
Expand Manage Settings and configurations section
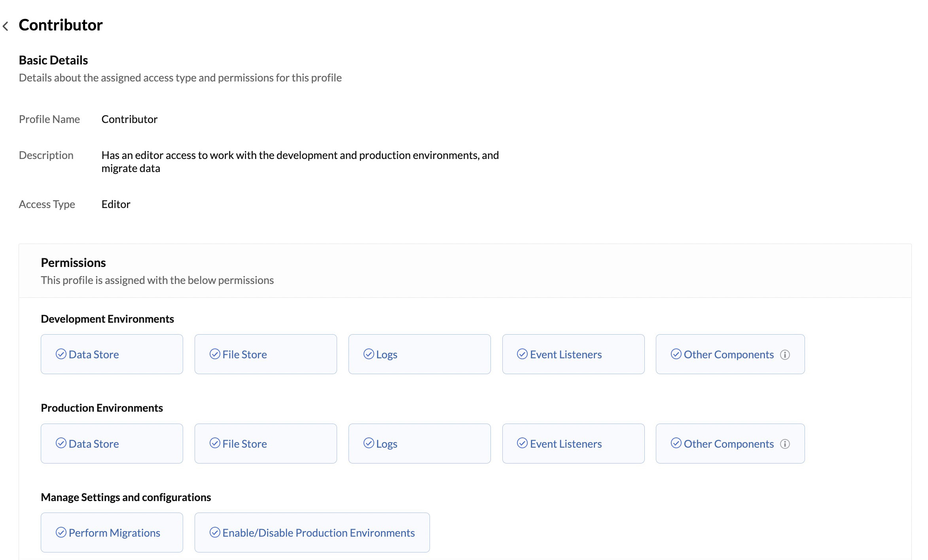[x=126, y=496]
